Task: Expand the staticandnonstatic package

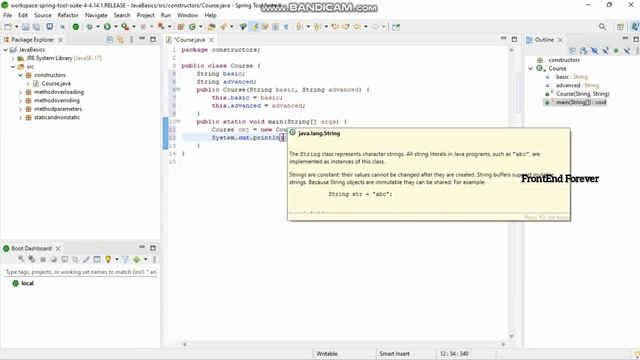Action: (x=20, y=118)
